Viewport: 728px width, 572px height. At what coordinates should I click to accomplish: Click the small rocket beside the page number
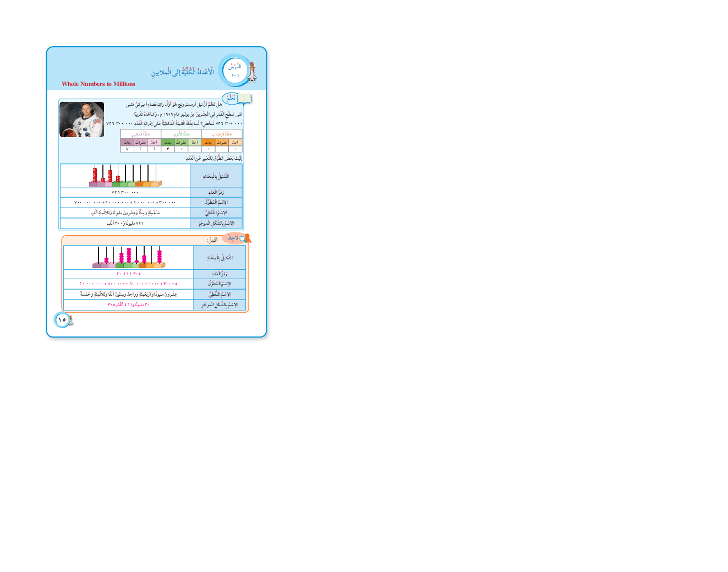point(71,320)
